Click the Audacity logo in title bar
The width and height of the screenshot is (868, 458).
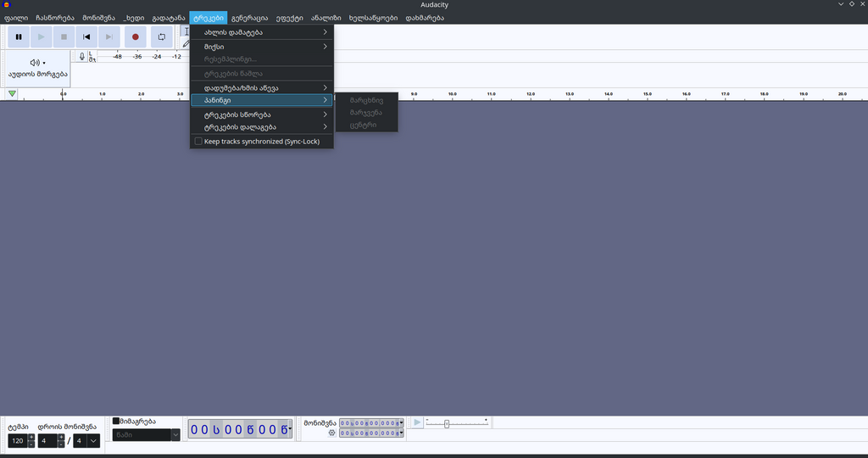7,4
